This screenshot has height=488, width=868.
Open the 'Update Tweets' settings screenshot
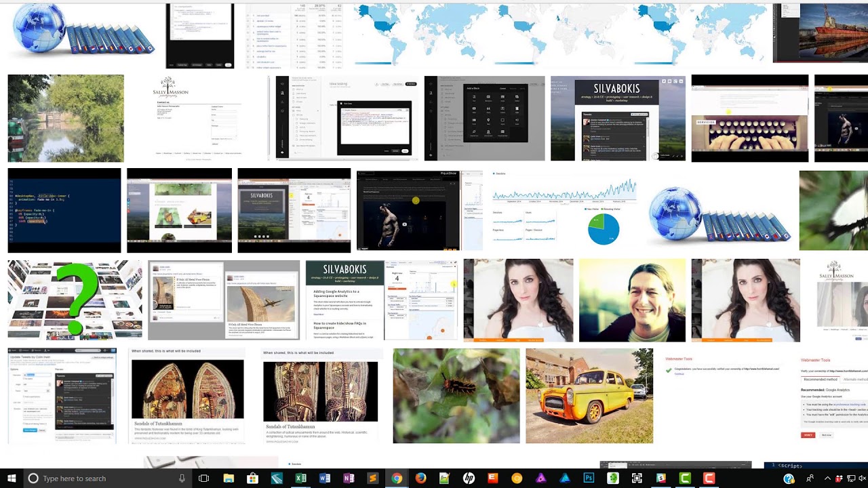pyautogui.click(x=62, y=396)
